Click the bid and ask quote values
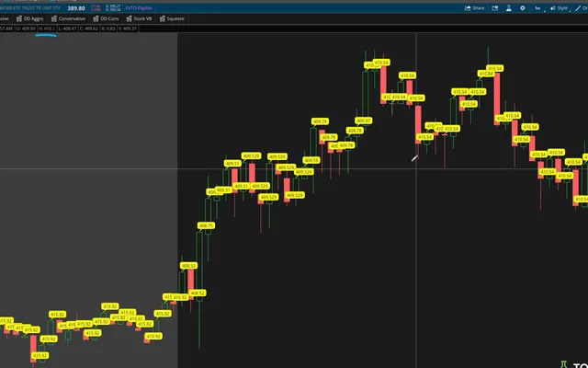This screenshot has width=588, height=368. click(113, 8)
